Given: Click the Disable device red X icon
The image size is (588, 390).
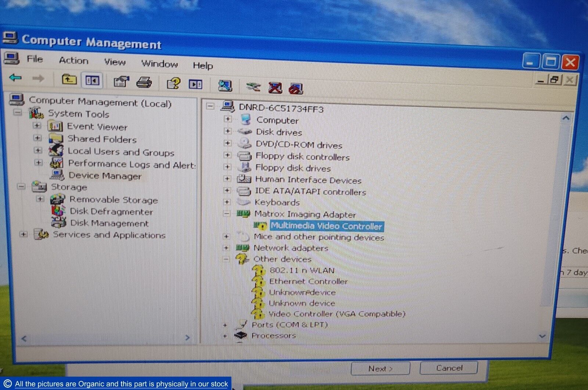Looking at the screenshot, I should (275, 88).
